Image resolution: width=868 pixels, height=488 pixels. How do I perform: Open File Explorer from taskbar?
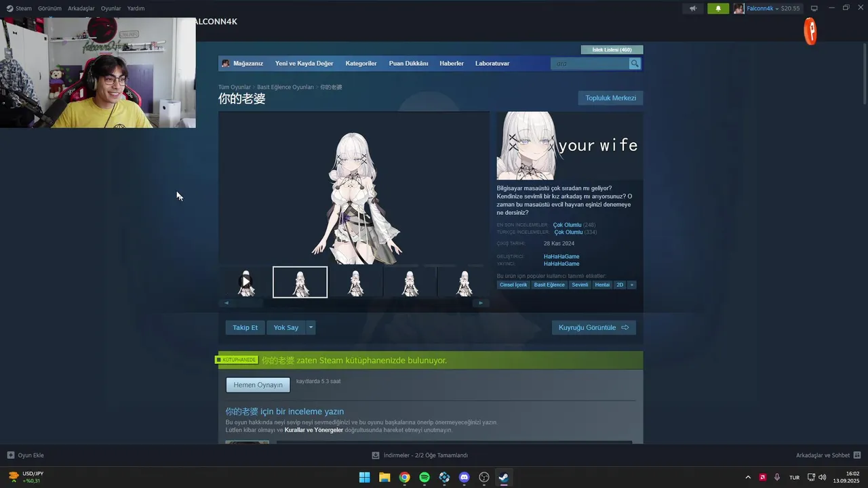384,477
